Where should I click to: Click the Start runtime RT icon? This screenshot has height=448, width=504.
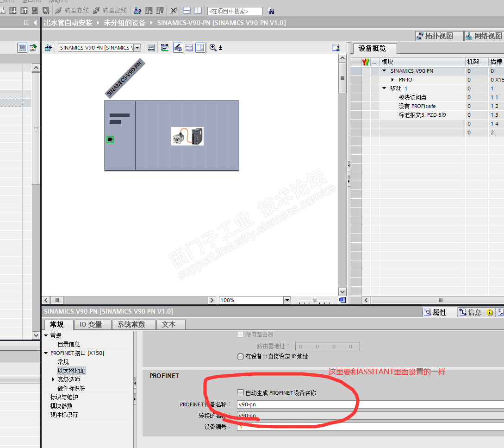pos(46,11)
